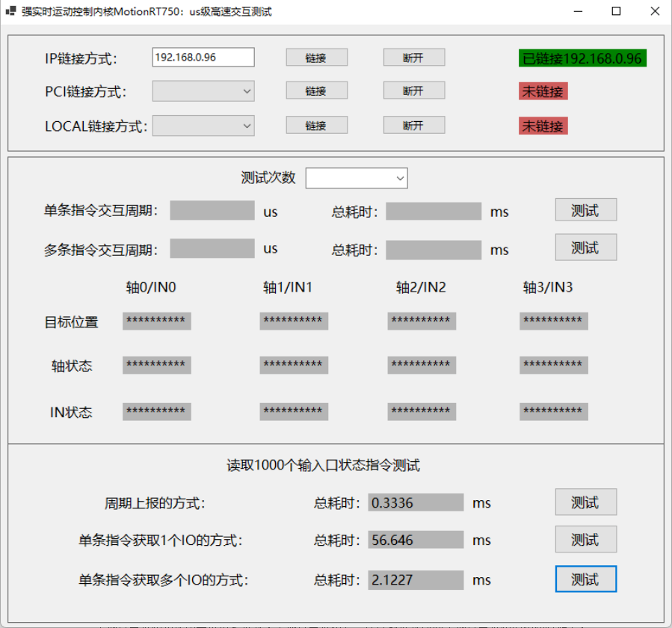Open the LOCAL链接方式 dropdown
Viewport: 672px width, 628px height.
click(203, 126)
